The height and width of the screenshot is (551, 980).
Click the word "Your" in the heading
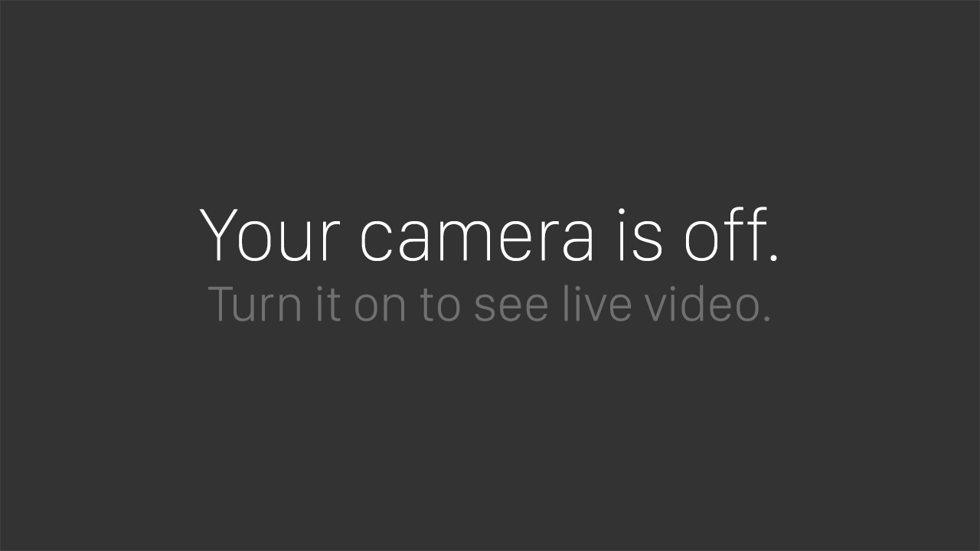(x=269, y=235)
